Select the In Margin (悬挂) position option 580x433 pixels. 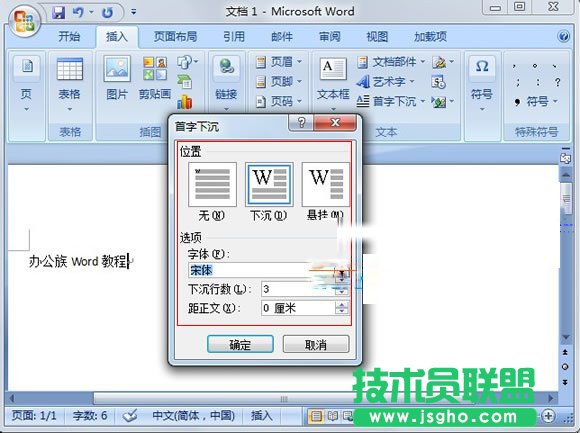[x=326, y=185]
